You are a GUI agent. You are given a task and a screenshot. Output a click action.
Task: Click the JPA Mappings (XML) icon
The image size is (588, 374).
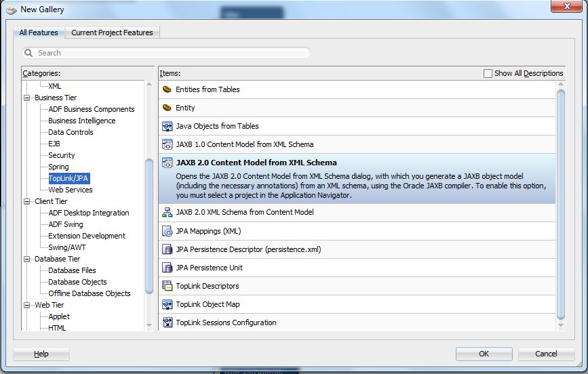[x=167, y=231]
